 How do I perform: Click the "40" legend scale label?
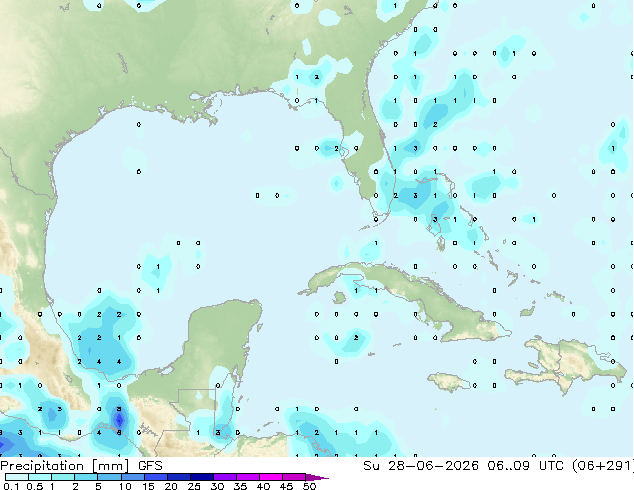click(263, 486)
